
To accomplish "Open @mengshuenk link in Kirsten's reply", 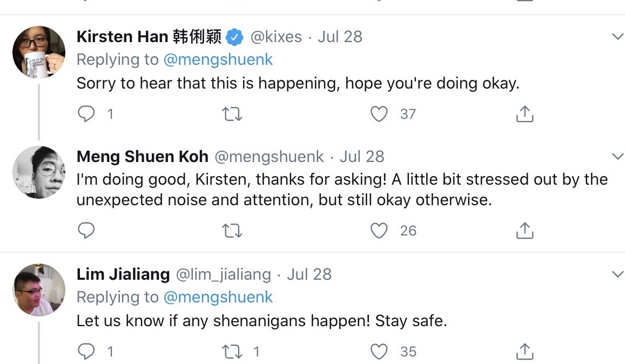I will pyautogui.click(x=218, y=60).
